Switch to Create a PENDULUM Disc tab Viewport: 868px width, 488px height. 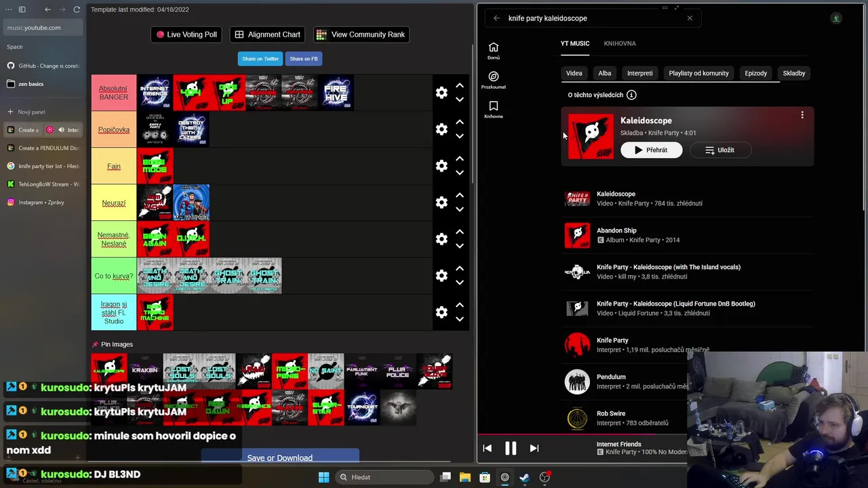pos(43,148)
